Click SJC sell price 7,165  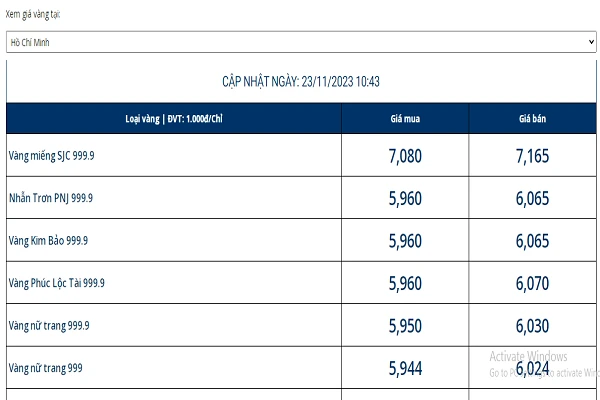[533, 156]
